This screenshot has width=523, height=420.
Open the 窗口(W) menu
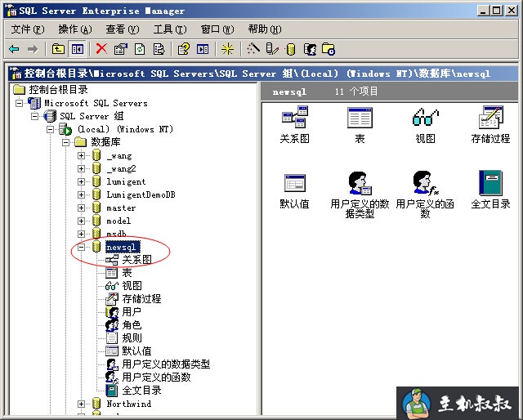pyautogui.click(x=217, y=29)
